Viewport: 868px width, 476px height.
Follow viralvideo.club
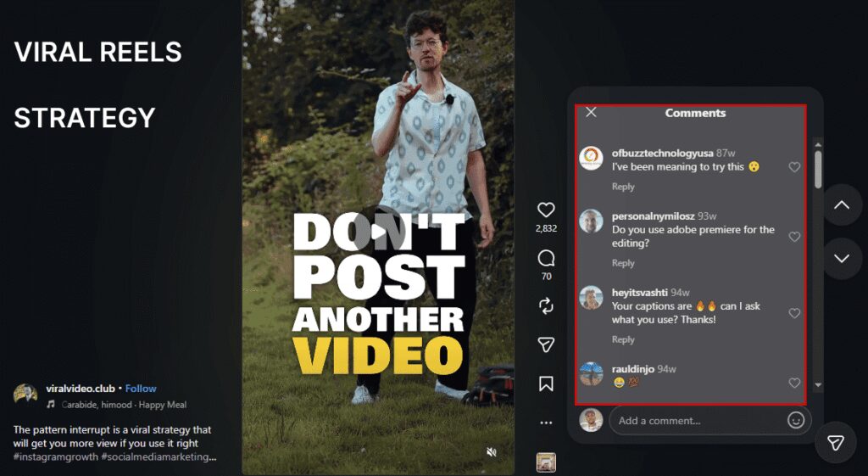(x=141, y=389)
